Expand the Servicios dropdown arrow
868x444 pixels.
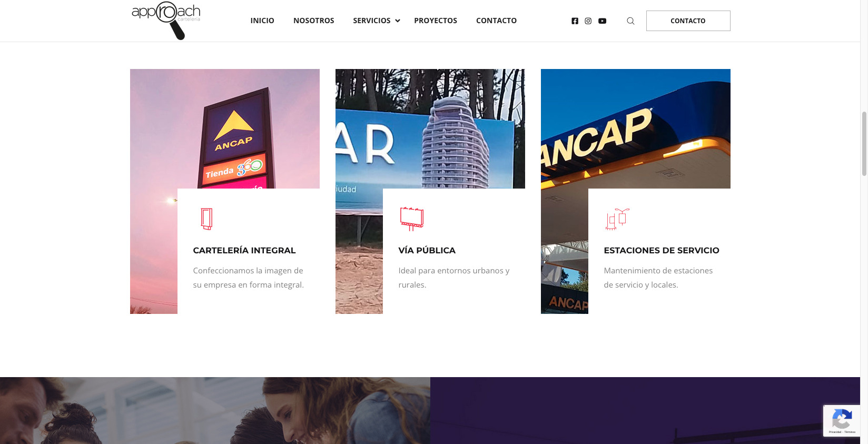coord(398,21)
